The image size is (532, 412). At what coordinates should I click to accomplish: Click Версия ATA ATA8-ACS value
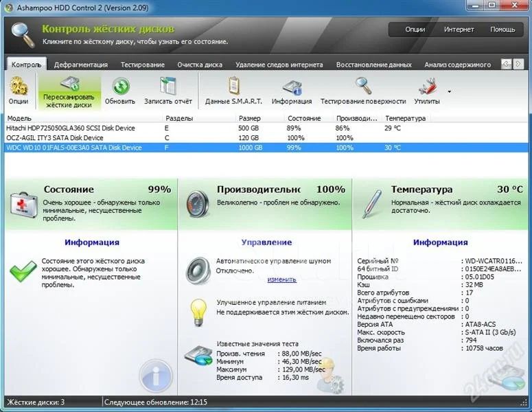[480, 324]
